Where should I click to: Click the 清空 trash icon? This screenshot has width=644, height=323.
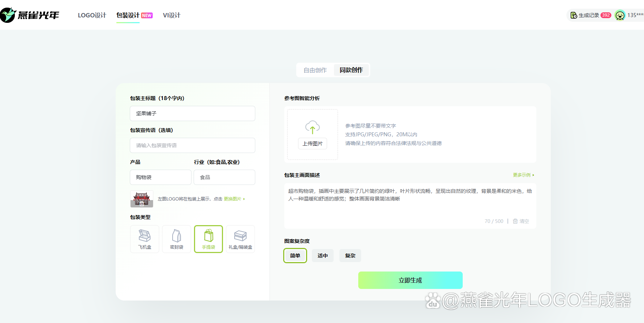tap(515, 221)
